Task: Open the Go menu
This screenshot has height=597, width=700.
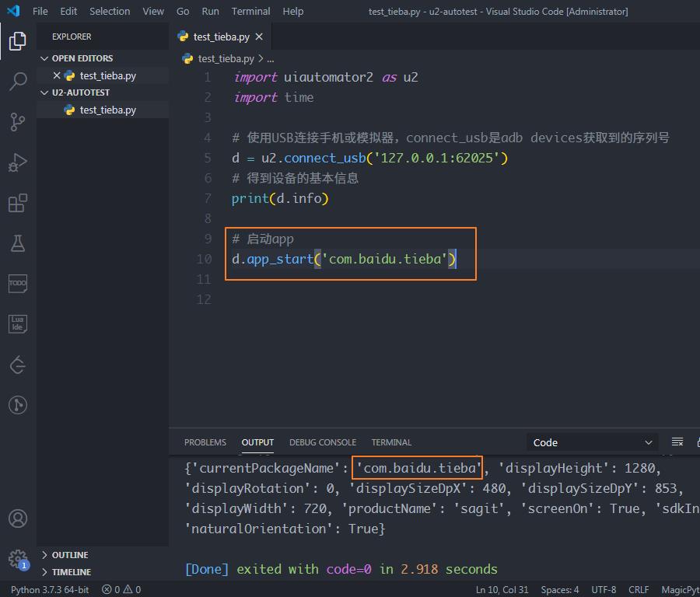Action: coord(183,11)
